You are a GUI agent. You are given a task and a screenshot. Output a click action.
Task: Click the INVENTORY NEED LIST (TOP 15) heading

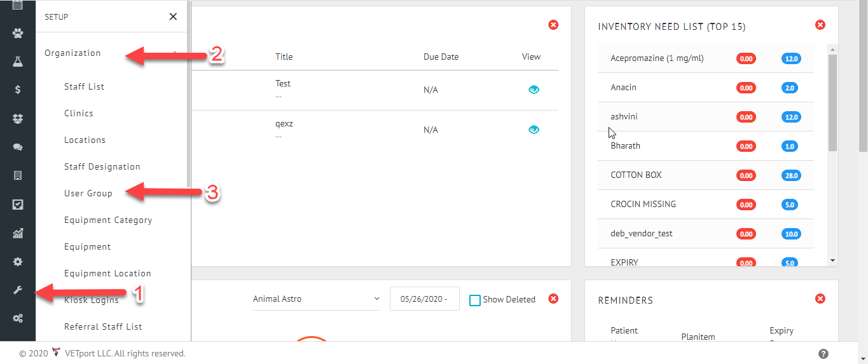(672, 27)
